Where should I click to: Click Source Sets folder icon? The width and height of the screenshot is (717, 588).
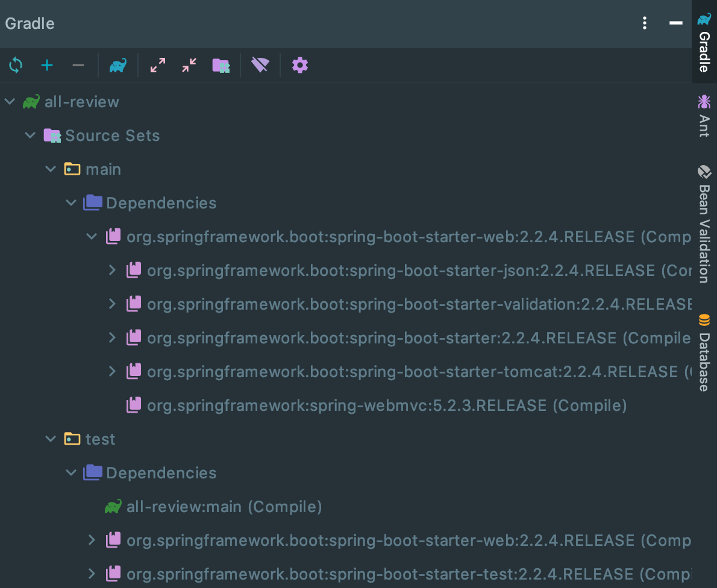point(52,136)
